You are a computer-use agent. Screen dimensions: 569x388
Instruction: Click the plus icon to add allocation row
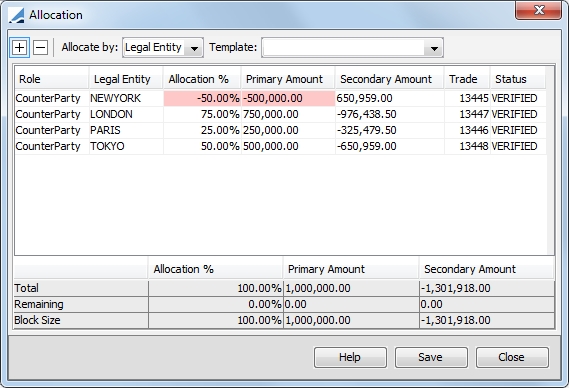pos(19,48)
